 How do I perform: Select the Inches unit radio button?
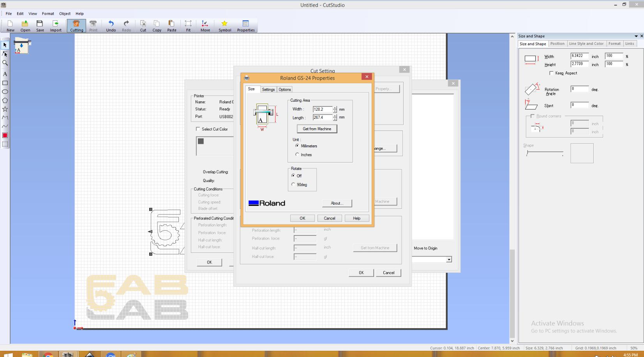[x=297, y=155]
